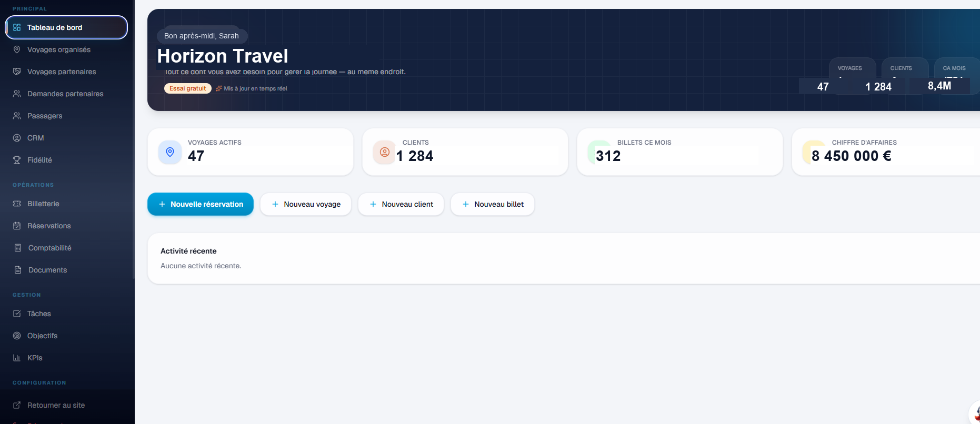980x424 pixels.
Task: Click the plus icon on Nouvelle réservation
Action: (162, 204)
